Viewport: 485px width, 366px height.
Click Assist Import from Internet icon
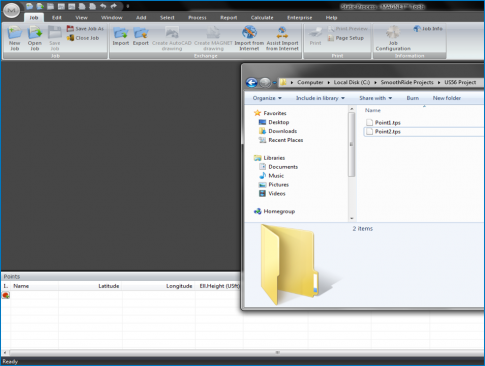[x=282, y=33]
